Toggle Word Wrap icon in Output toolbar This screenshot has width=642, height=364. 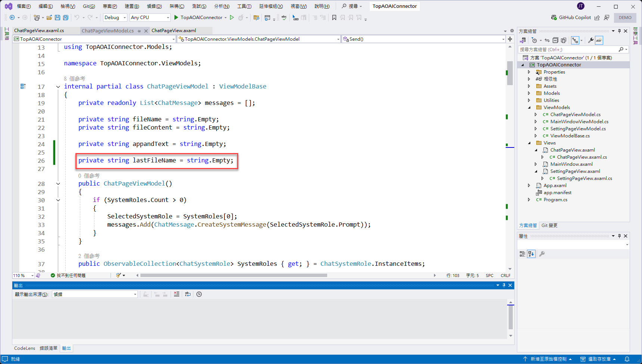point(188,294)
